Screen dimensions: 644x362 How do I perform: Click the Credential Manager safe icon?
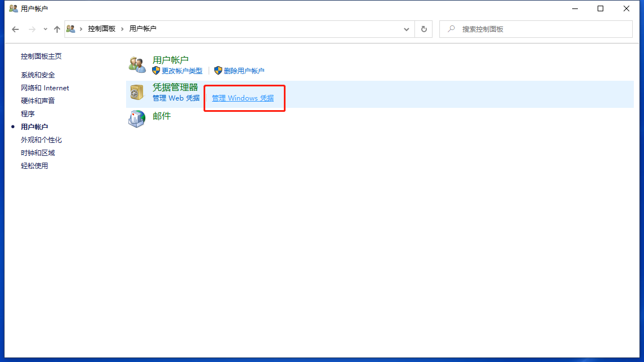(137, 93)
